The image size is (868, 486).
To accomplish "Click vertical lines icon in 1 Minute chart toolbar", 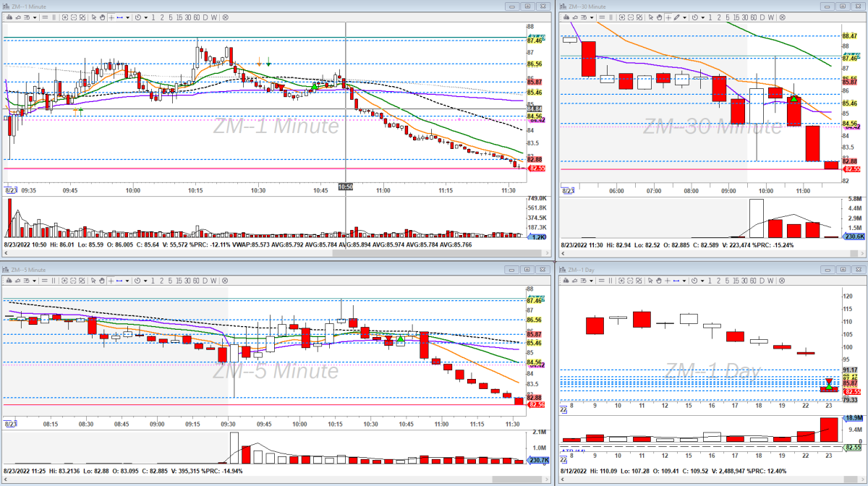I will pos(54,17).
